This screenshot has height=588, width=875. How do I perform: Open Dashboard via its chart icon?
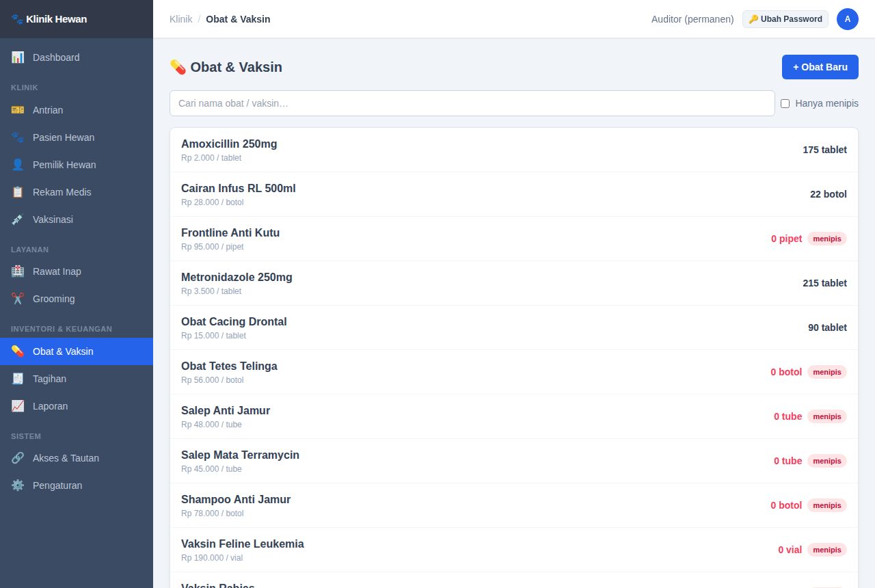pos(18,57)
